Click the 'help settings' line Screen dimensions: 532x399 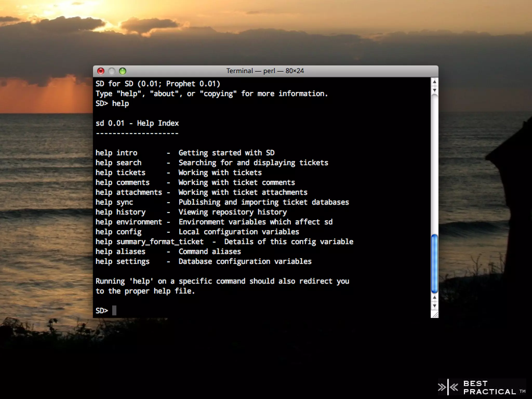pyautogui.click(x=122, y=261)
